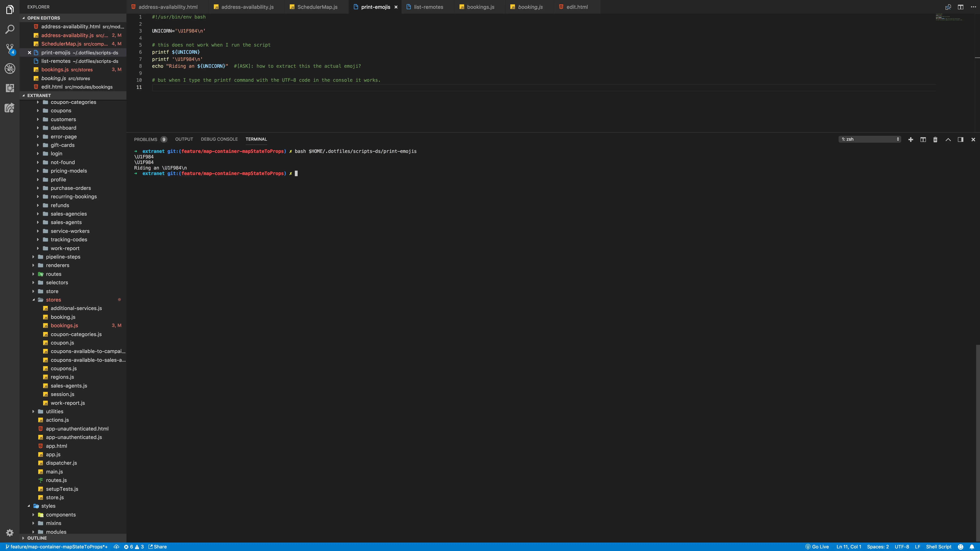Open bookings.js in stores folder tree
Image resolution: width=980 pixels, height=551 pixels.
[73, 325]
